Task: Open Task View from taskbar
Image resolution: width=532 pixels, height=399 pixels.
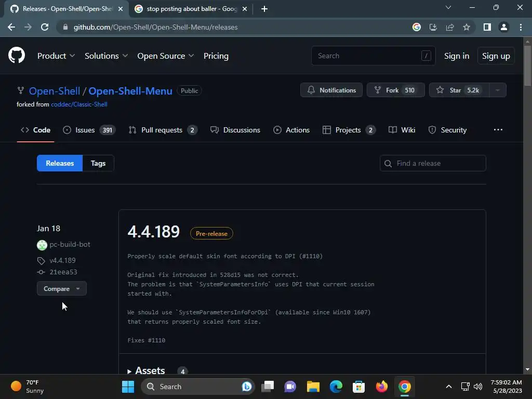Action: coord(268,387)
